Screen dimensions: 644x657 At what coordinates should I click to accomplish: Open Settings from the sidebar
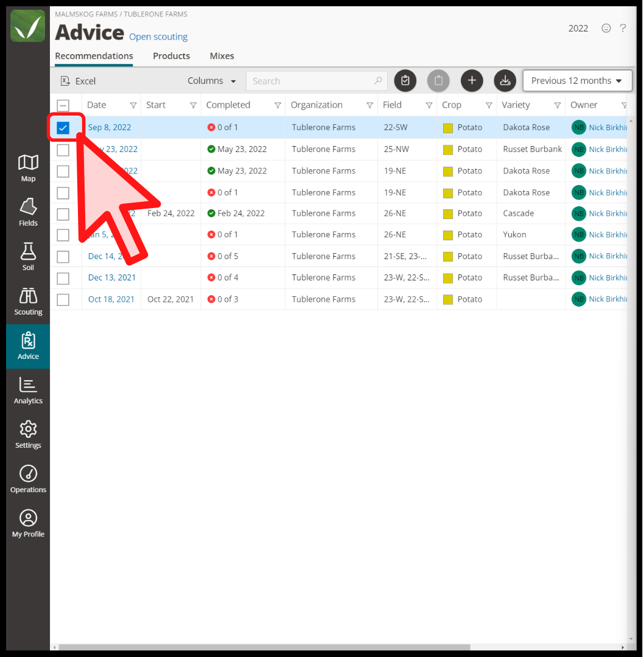click(28, 435)
